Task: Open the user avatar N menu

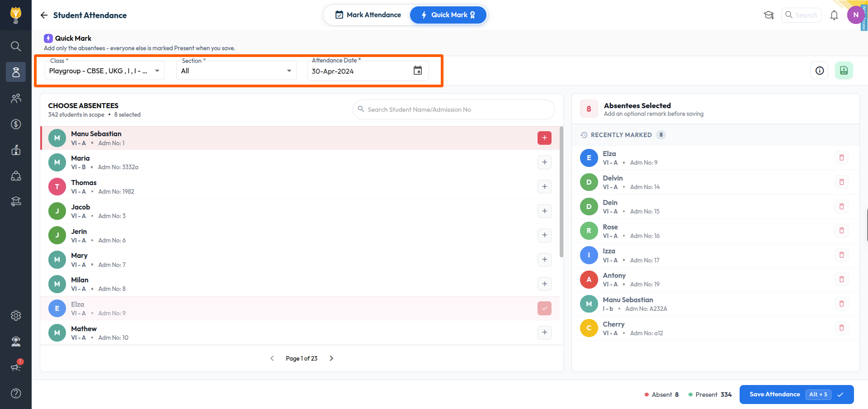Action: (855, 15)
